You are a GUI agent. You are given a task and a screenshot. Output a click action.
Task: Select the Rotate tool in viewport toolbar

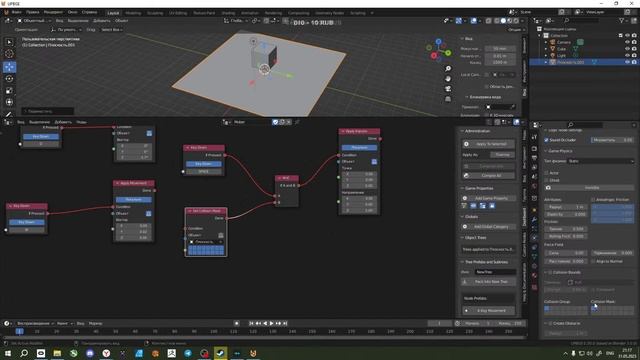click(x=9, y=78)
